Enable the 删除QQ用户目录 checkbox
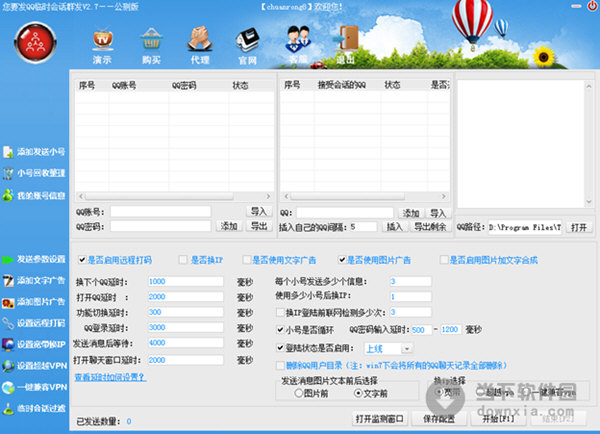This screenshot has height=434, width=600. 280,365
